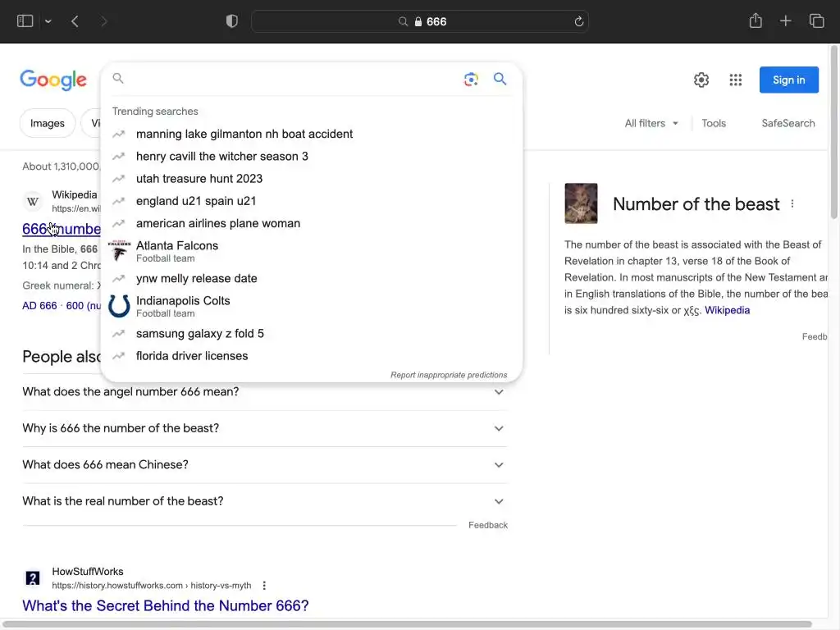The height and width of the screenshot is (630, 840).
Task: Open the Wikipedia link in the knowledge panel
Action: point(727,310)
